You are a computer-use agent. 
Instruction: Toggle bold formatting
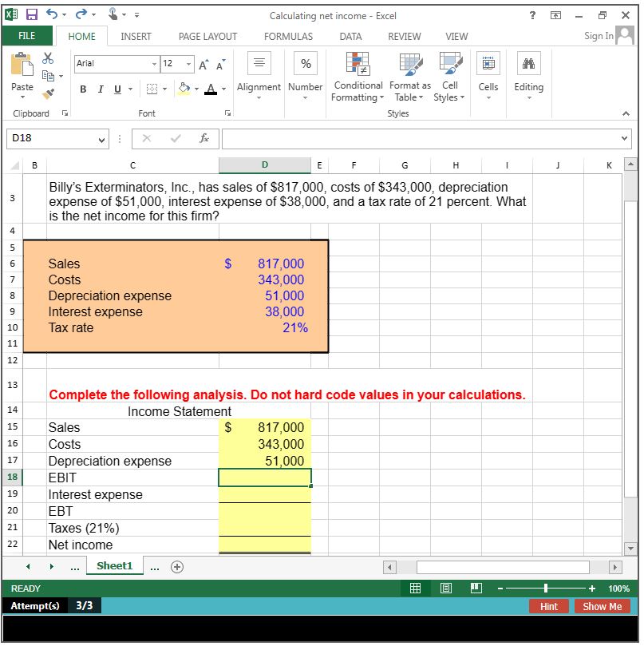82,89
